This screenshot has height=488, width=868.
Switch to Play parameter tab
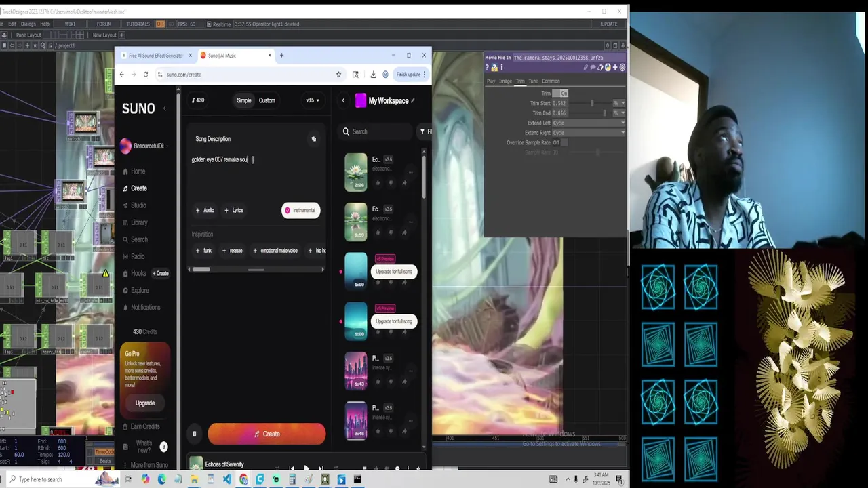(x=491, y=81)
